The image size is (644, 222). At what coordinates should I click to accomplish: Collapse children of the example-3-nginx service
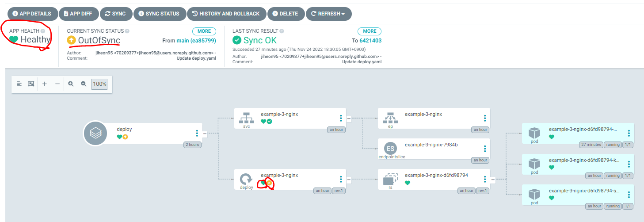click(x=349, y=119)
